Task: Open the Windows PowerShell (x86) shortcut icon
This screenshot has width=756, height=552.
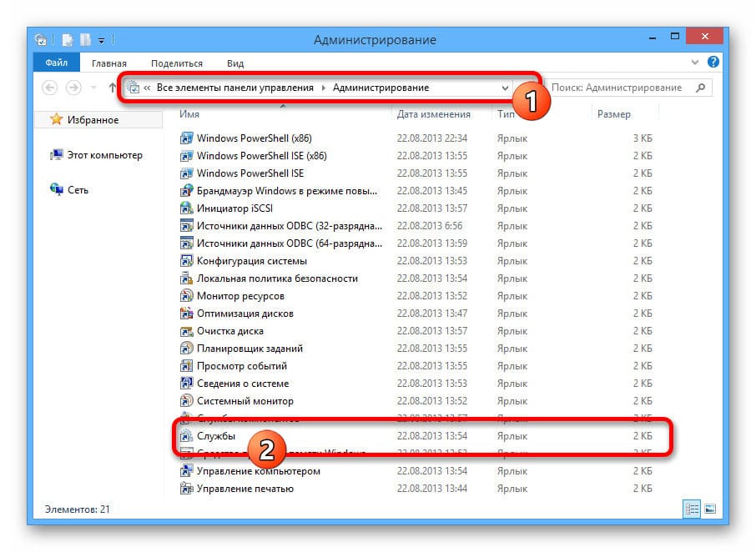Action: point(187,138)
